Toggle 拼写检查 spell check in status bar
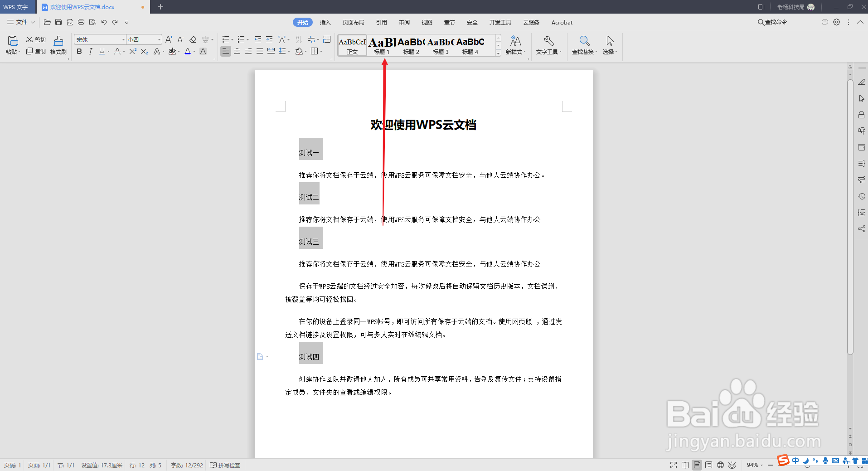The height and width of the screenshot is (471, 868). tap(225, 465)
